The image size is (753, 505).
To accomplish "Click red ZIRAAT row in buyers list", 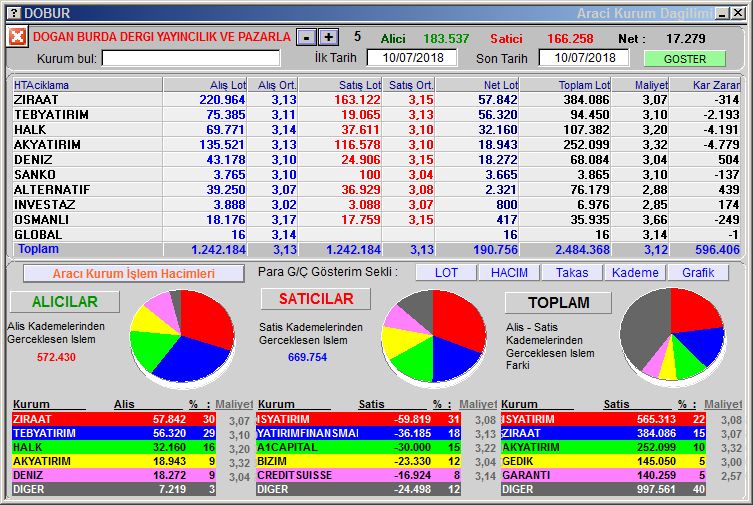I will pos(114,419).
